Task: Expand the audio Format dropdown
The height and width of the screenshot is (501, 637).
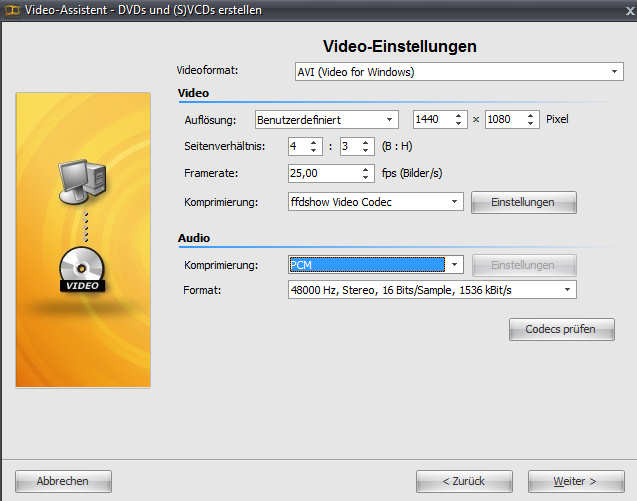Action: 568,290
